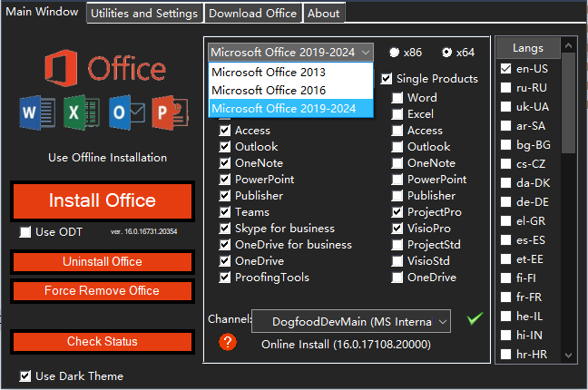The height and width of the screenshot is (390, 588).
Task: Check the ru-RU language box
Action: [x=505, y=88]
